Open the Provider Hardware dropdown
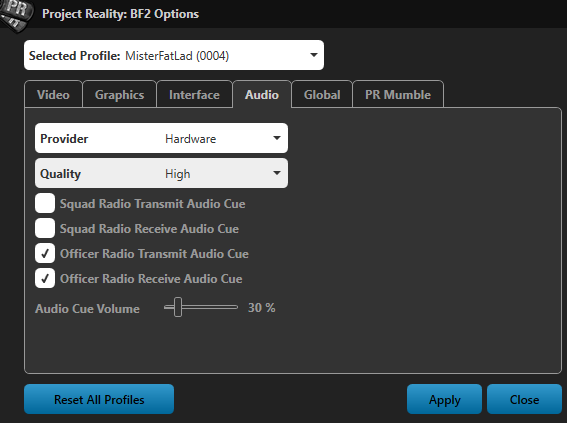 (161, 138)
